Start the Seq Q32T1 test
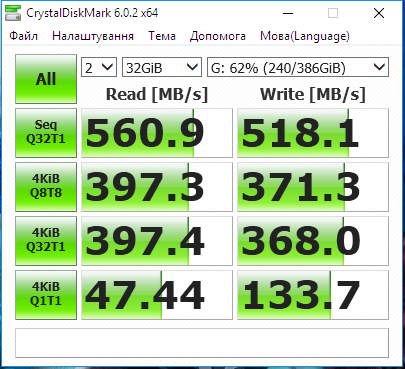This screenshot has height=369, width=405. pos(46,133)
